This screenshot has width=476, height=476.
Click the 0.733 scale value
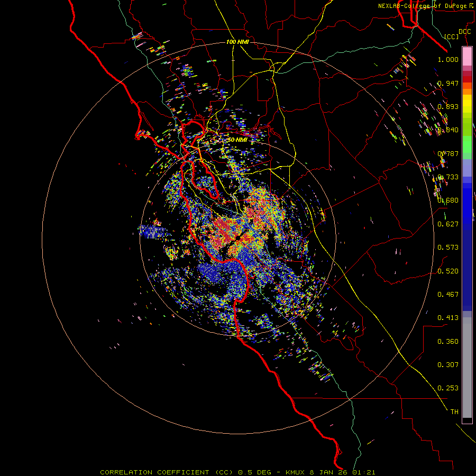coord(448,177)
